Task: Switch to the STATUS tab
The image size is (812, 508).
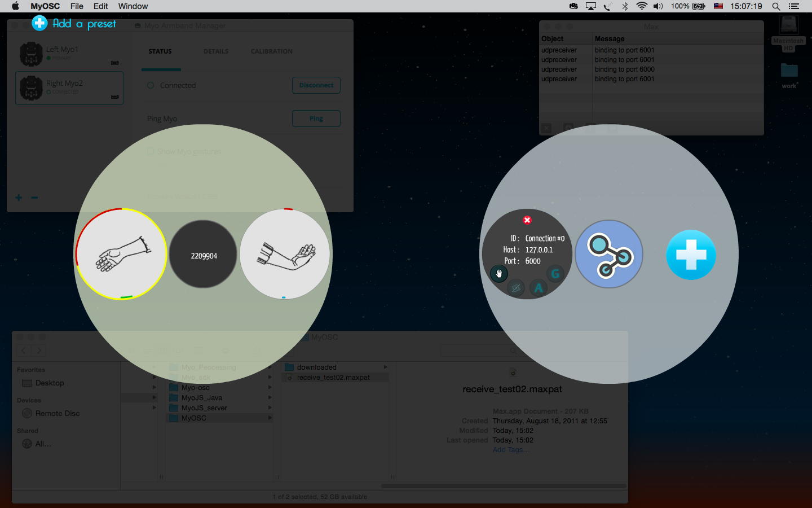Action: pyautogui.click(x=160, y=51)
